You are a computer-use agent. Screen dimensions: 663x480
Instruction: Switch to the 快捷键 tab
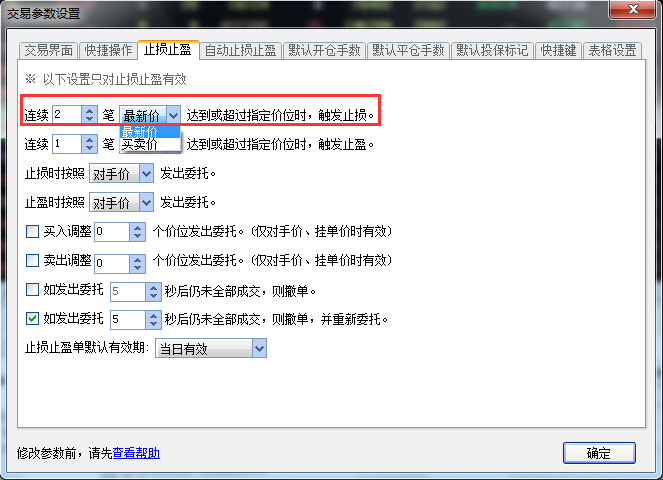(x=558, y=51)
